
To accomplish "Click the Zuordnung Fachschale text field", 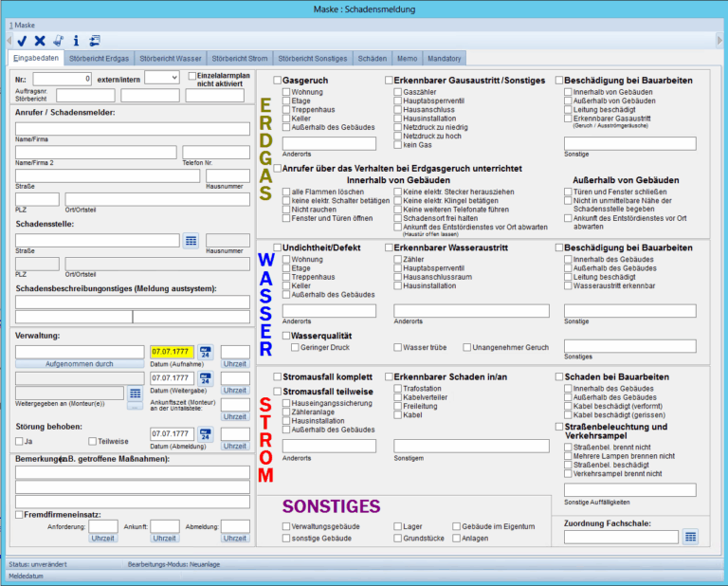I will click(621, 538).
